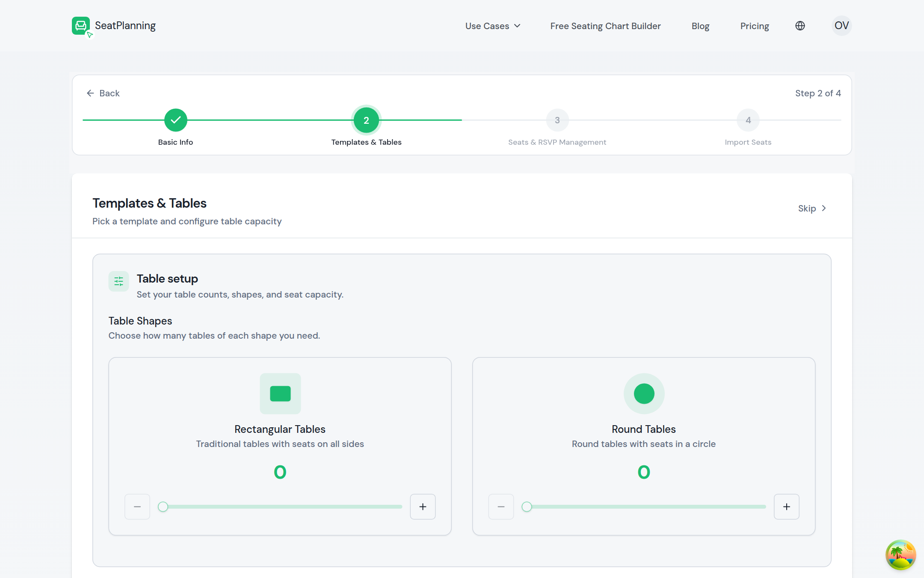Select the Round Tables circle icon
This screenshot has width=924, height=578.
tap(644, 393)
